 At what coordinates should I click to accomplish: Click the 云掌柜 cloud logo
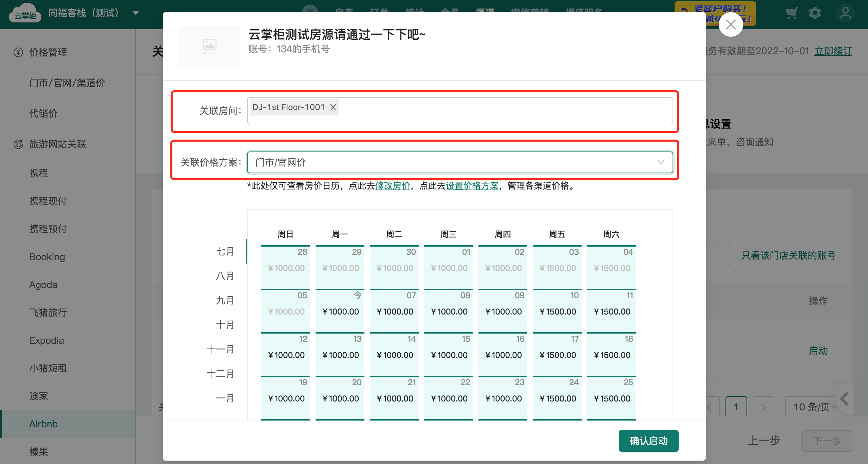(x=25, y=13)
